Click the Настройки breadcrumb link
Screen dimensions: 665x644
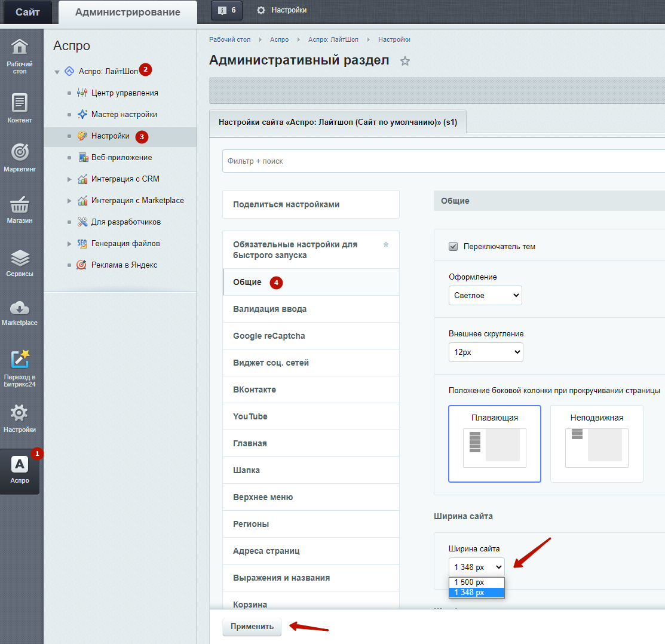[x=394, y=39]
